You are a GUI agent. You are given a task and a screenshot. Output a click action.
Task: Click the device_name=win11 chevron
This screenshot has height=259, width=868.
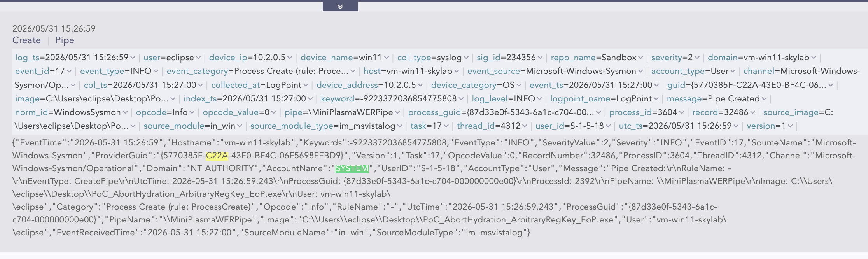click(x=387, y=58)
